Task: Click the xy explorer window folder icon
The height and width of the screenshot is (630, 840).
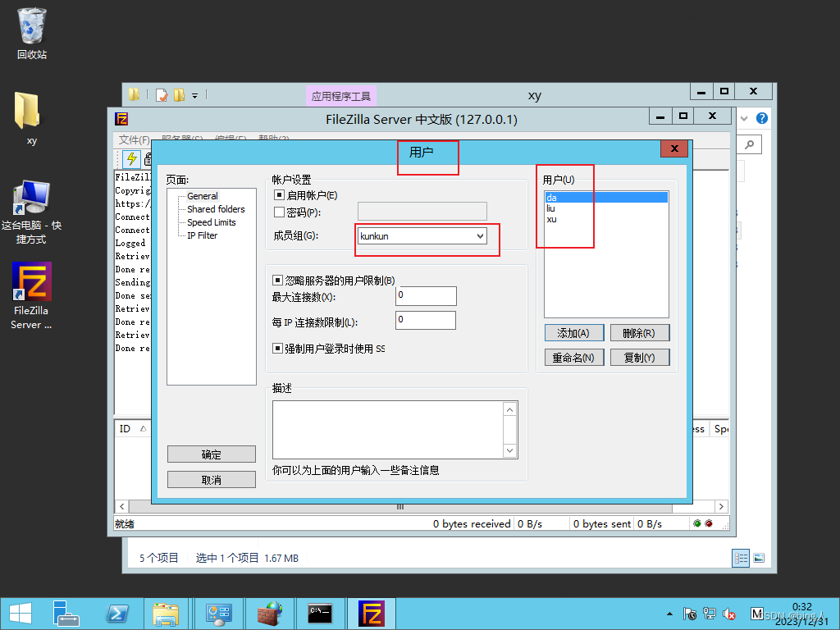Action: pos(134,95)
